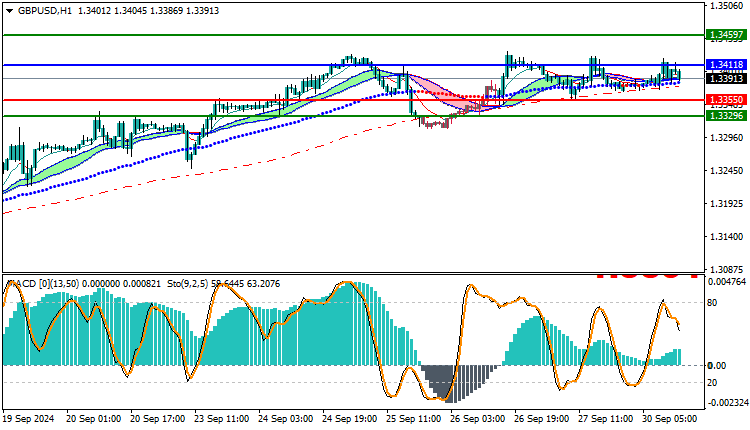Click the 1.30875 value on price axis
The height and width of the screenshot is (430, 750).
(727, 270)
